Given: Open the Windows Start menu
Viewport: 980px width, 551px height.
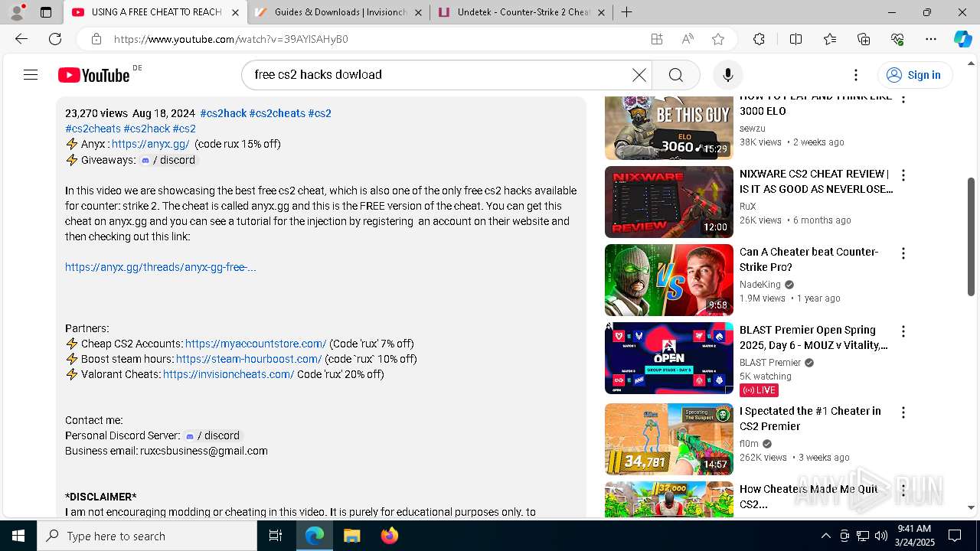Looking at the screenshot, I should [x=18, y=536].
